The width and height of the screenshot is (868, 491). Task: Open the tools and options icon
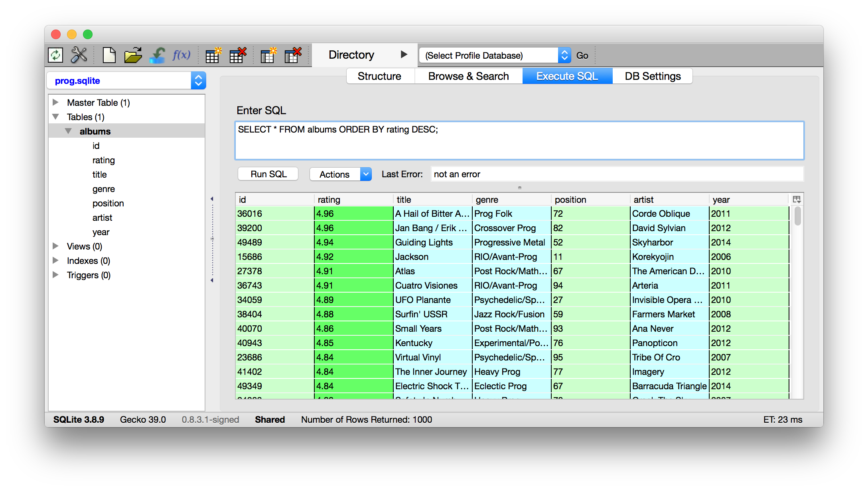tap(79, 55)
